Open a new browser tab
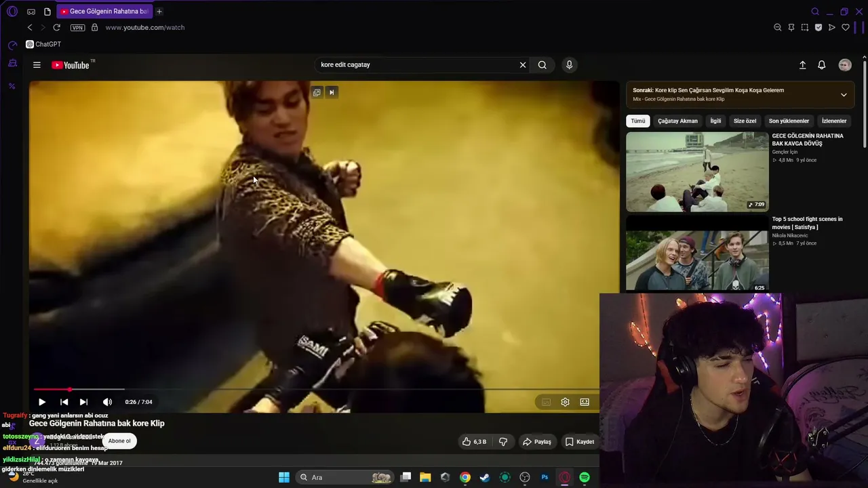The image size is (868, 488). point(159,12)
